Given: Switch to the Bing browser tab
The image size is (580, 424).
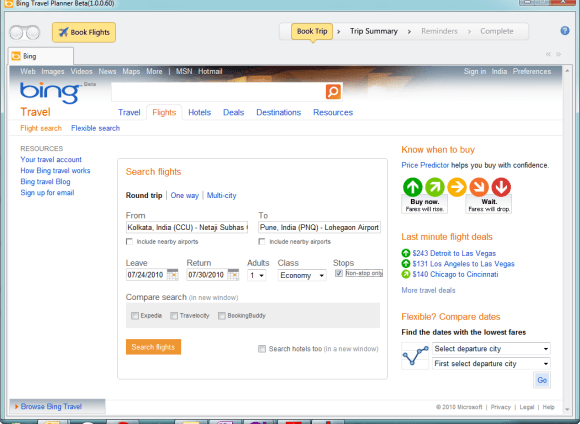Looking at the screenshot, I should 41,56.
